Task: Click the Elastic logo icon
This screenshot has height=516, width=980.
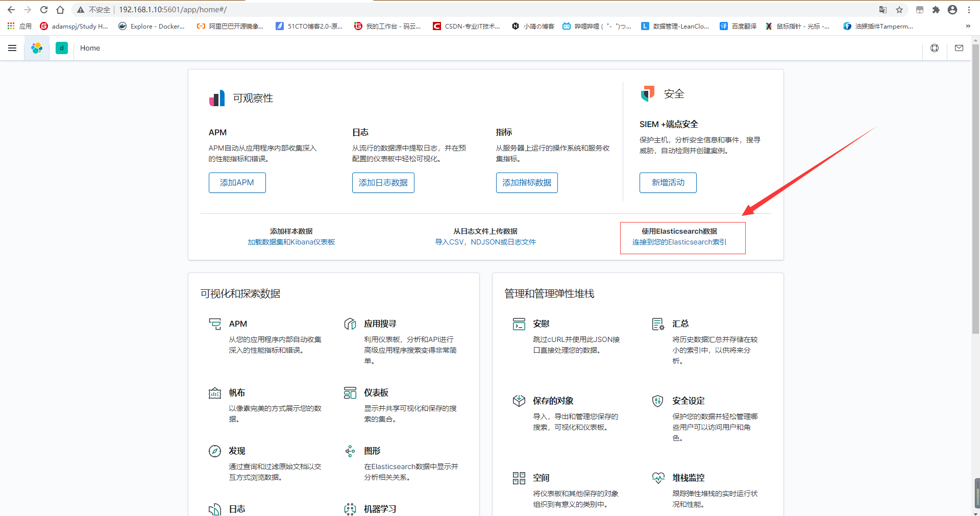Action: 37,48
